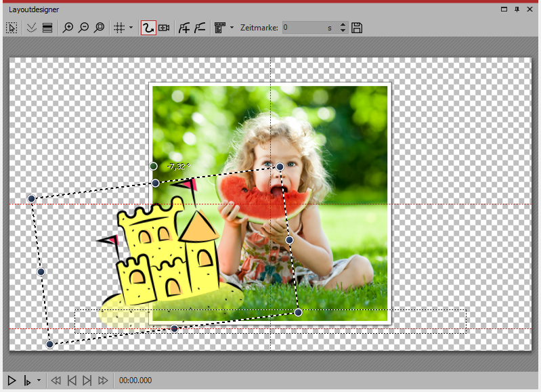Image resolution: width=541 pixels, height=392 pixels.
Task: Maximize the Layoutdesigner panel
Action: click(504, 9)
